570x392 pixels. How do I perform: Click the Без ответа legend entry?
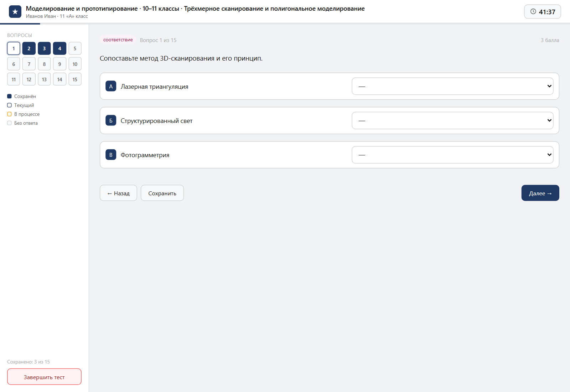click(x=22, y=123)
